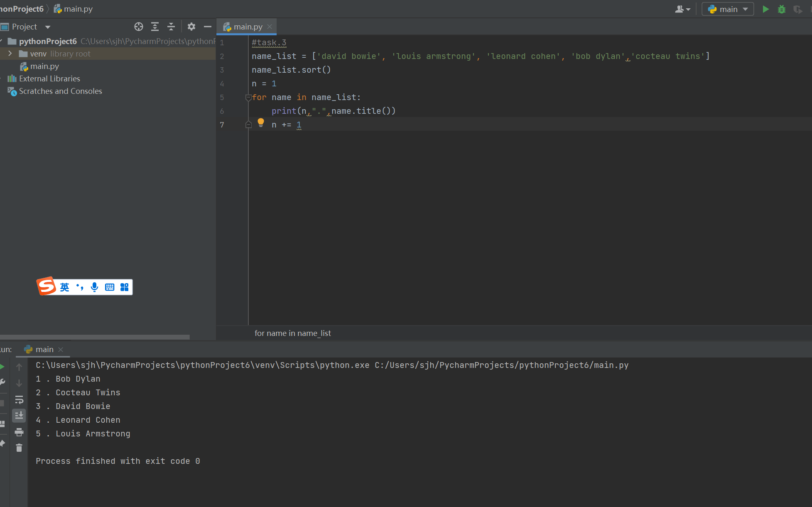This screenshot has height=507, width=812.
Task: Expand the venv folder
Action: (x=10, y=54)
